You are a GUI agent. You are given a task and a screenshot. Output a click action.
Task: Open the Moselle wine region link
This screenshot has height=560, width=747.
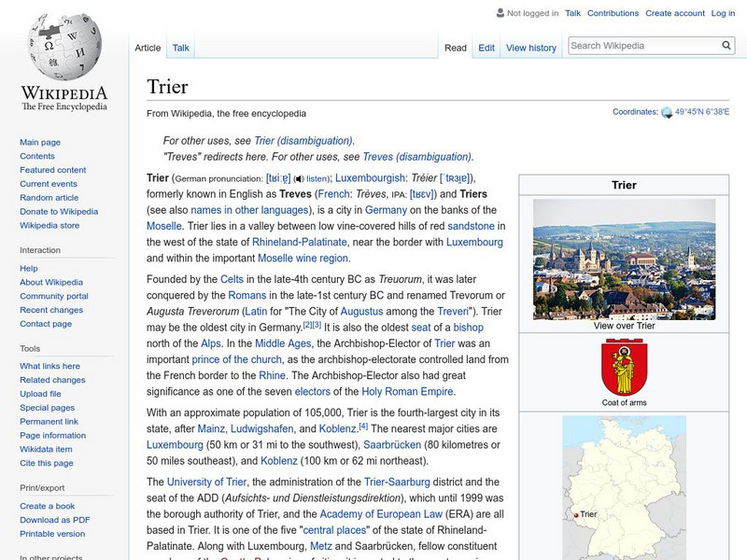tap(303, 259)
